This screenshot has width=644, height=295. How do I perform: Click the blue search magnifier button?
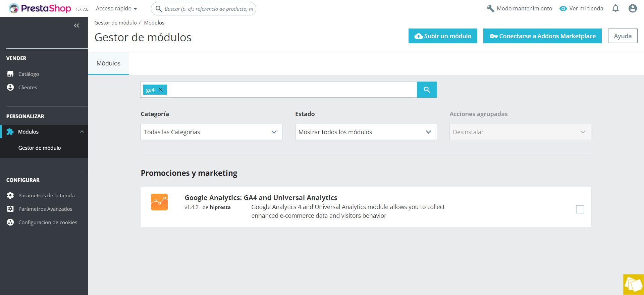tap(427, 90)
